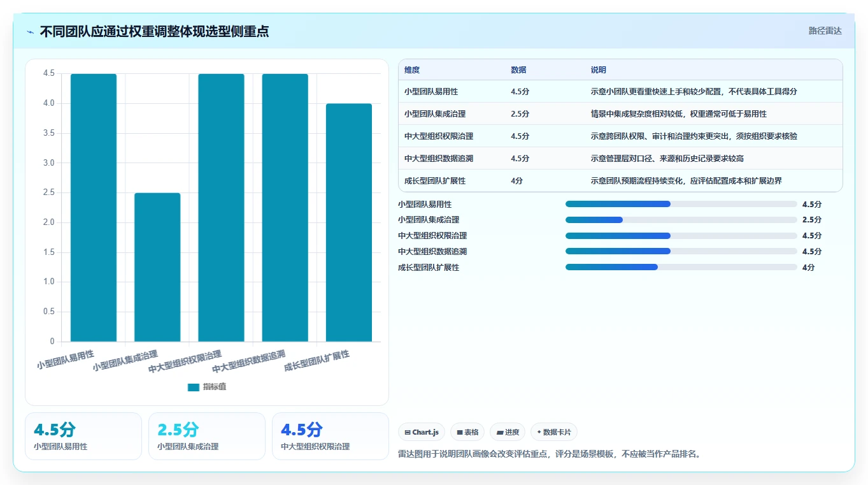
Task: Click the 小型团队易用性 x-axis label
Action: pyautogui.click(x=66, y=359)
